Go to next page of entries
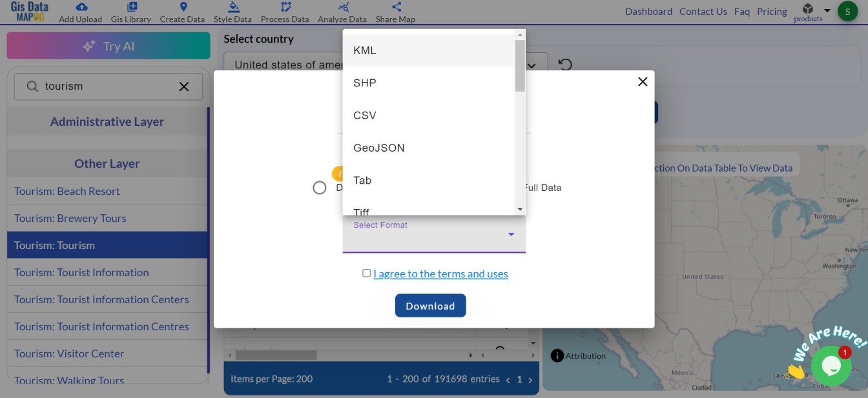 pyautogui.click(x=530, y=380)
